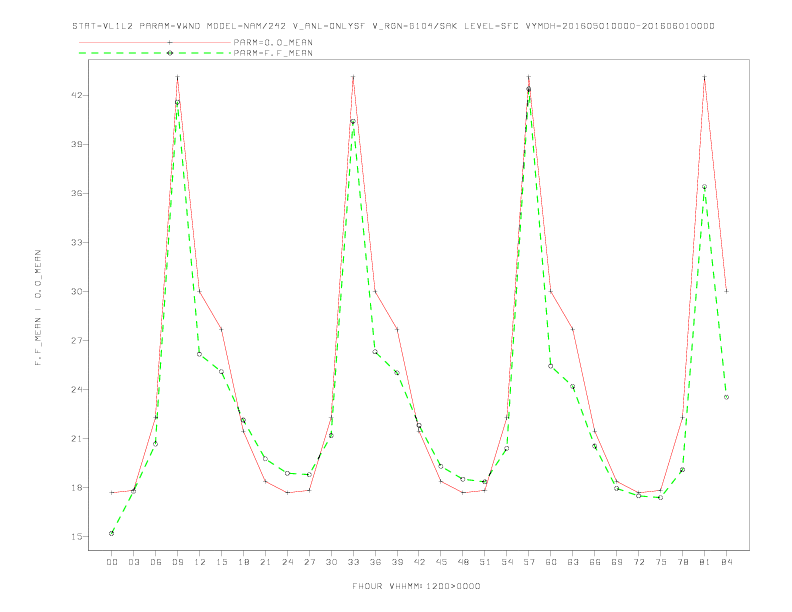The image size is (792, 612).
Task: Click the x-axis forecast hour label 33
Action: (353, 562)
